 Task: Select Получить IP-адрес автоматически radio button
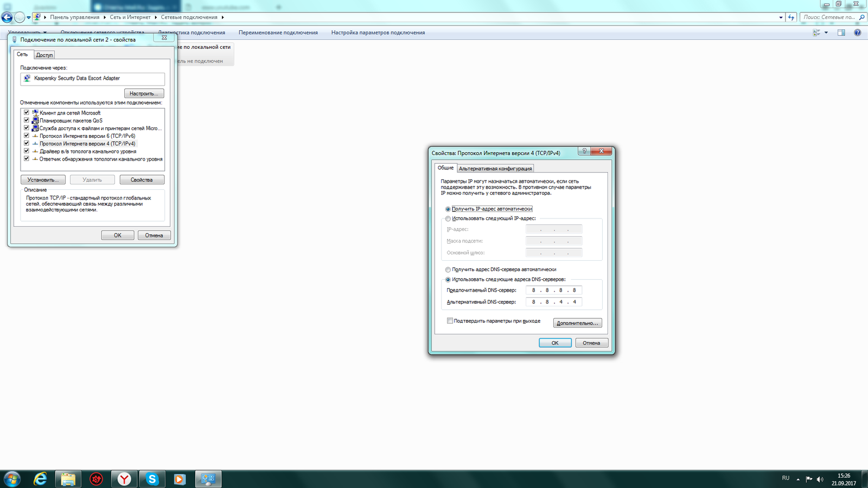(448, 209)
